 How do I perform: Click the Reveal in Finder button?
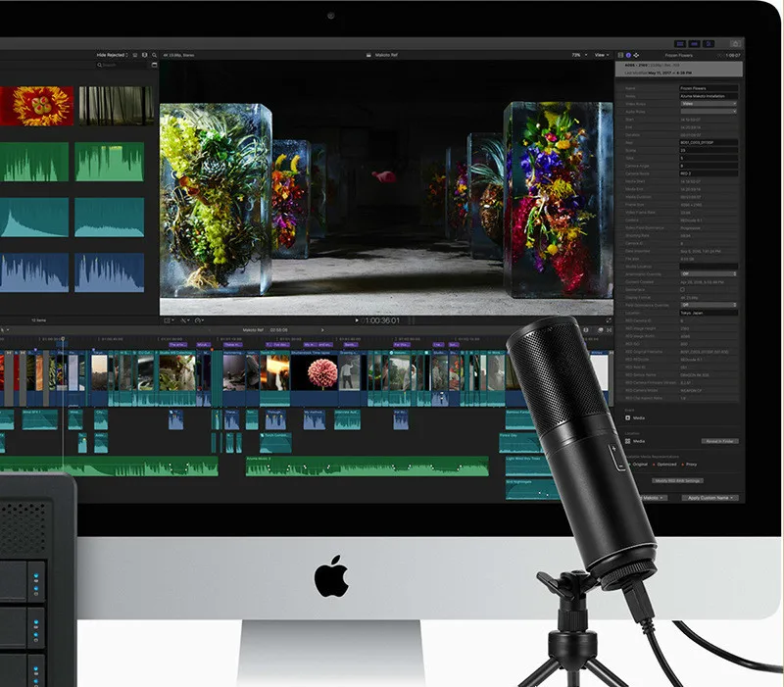click(719, 441)
